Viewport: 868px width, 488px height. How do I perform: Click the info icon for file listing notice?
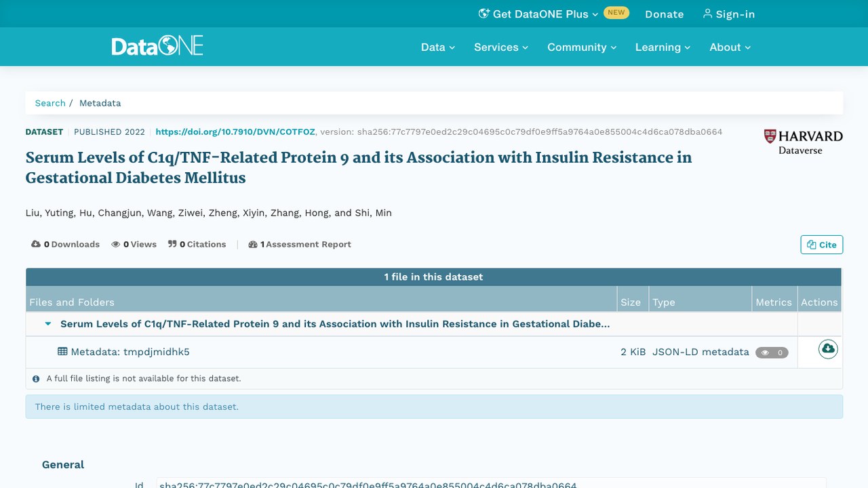click(x=36, y=379)
